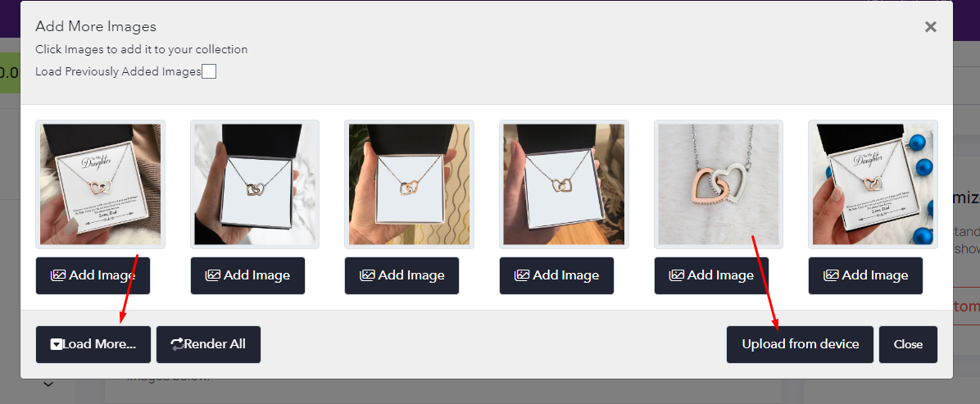980x404 pixels.
Task: Select the necklace box thumbnail held in a dark sleeve
Action: 255,184
